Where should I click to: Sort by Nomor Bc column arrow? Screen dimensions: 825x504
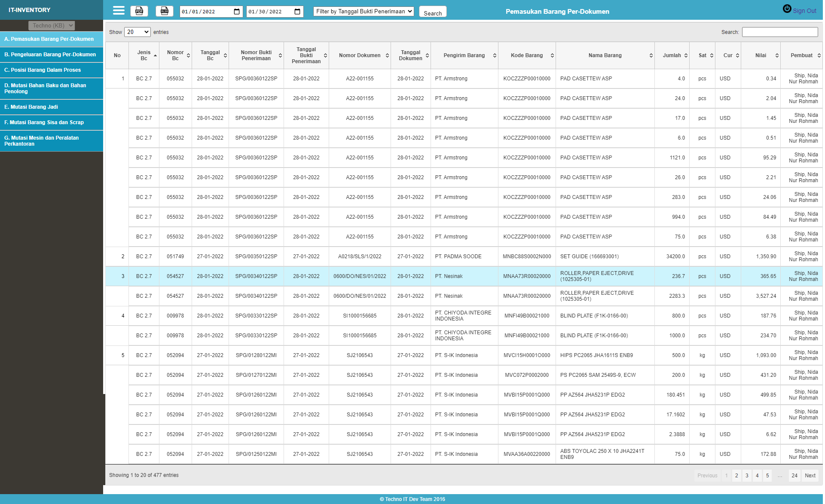click(x=188, y=55)
